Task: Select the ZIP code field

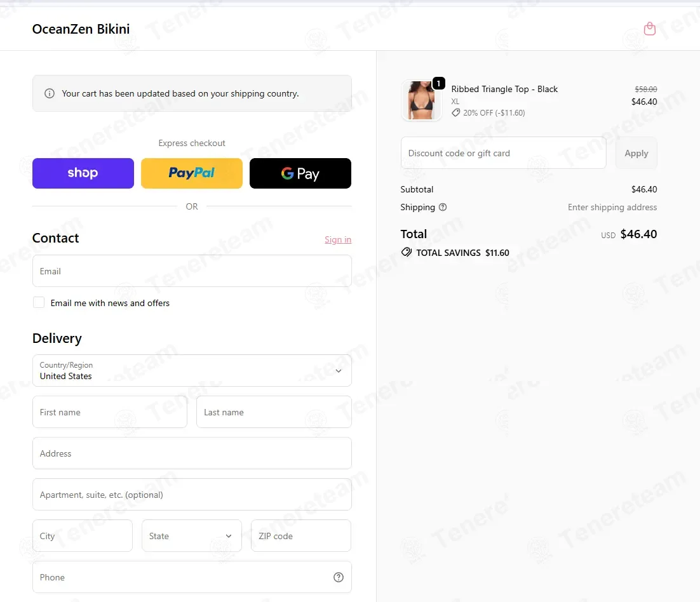Action: point(301,535)
